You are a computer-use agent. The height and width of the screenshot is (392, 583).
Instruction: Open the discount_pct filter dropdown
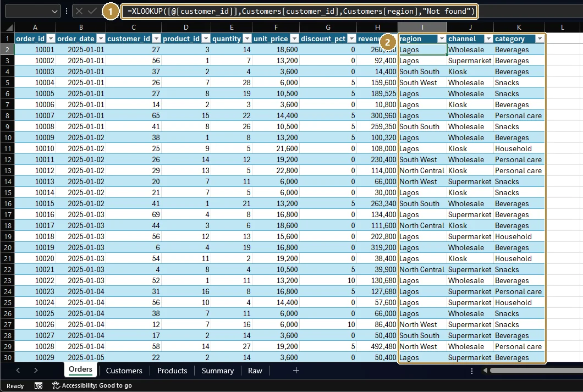[x=352, y=38]
